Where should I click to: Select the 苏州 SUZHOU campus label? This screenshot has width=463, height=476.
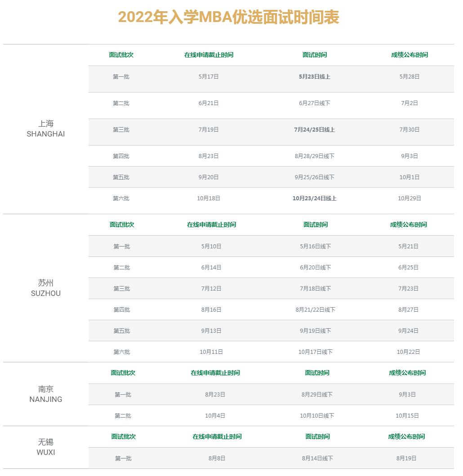click(45, 288)
